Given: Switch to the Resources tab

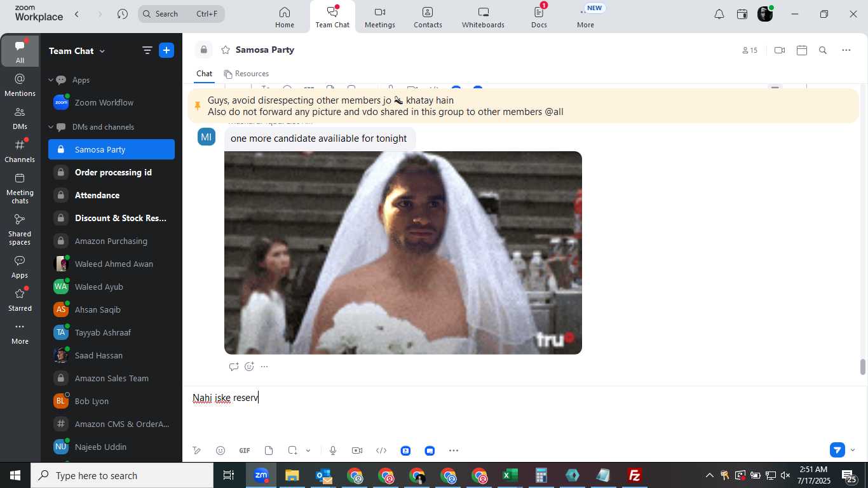Looking at the screenshot, I should [x=246, y=74].
